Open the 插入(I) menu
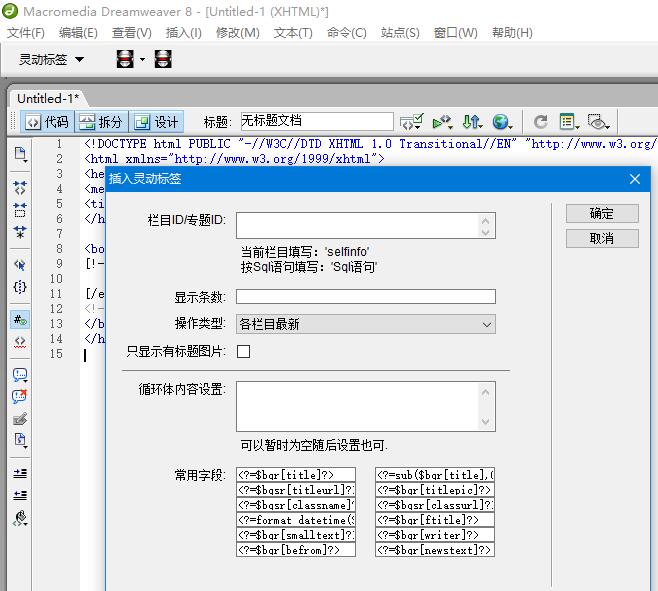 183,33
